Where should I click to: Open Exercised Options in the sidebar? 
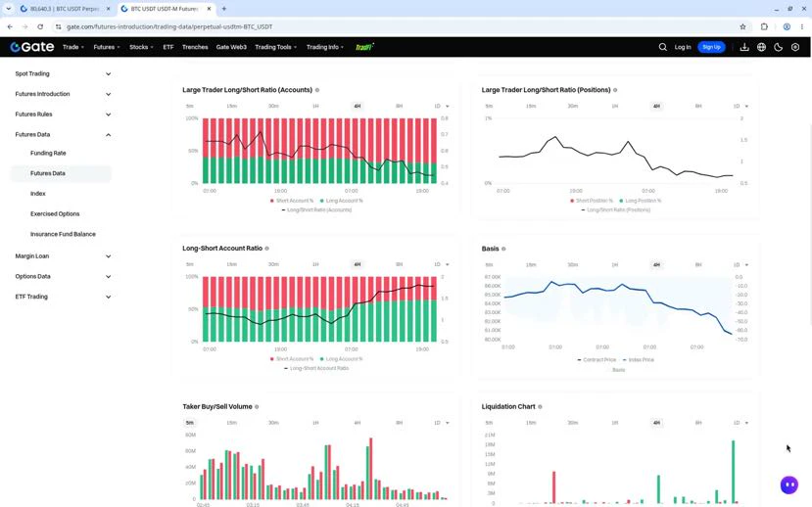(55, 213)
